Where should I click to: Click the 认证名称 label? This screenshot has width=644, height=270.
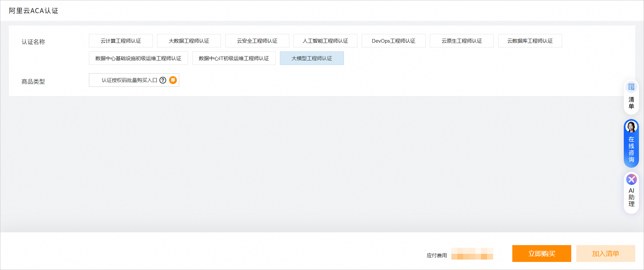(x=33, y=42)
